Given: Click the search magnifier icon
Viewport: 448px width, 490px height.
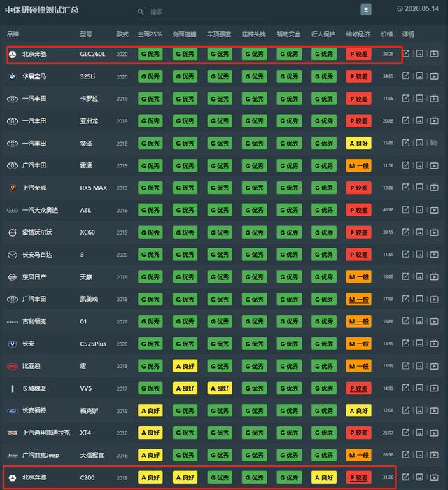Looking at the screenshot, I should [x=141, y=12].
